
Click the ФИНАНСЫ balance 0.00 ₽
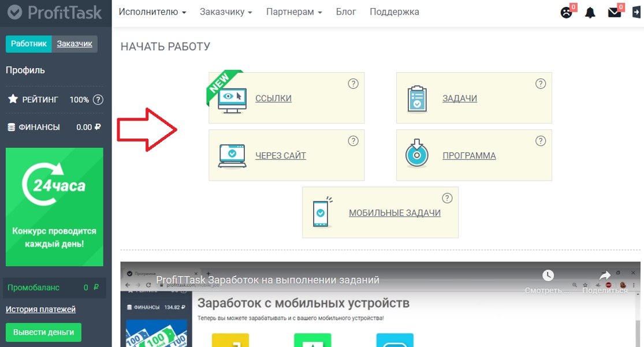click(x=88, y=127)
